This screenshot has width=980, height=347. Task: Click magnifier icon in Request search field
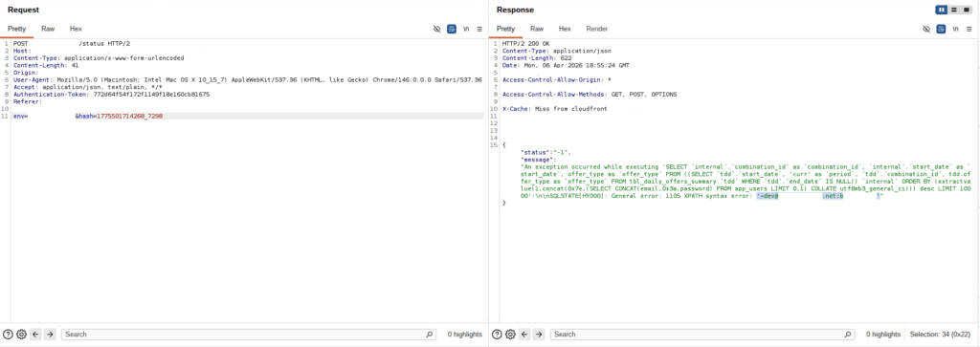click(430, 335)
